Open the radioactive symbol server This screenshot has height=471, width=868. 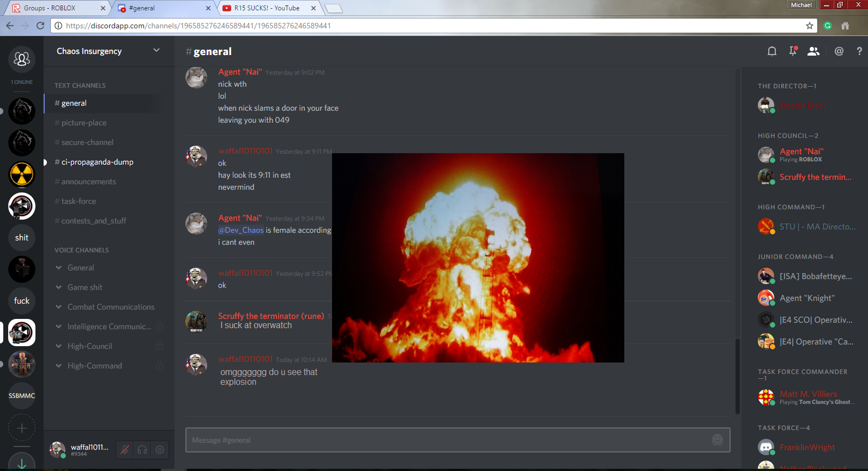click(x=22, y=174)
